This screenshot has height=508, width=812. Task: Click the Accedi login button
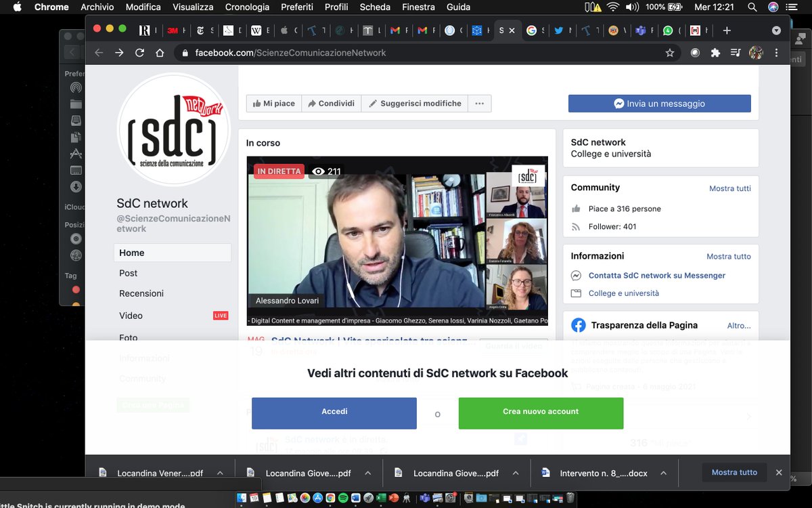click(x=334, y=413)
